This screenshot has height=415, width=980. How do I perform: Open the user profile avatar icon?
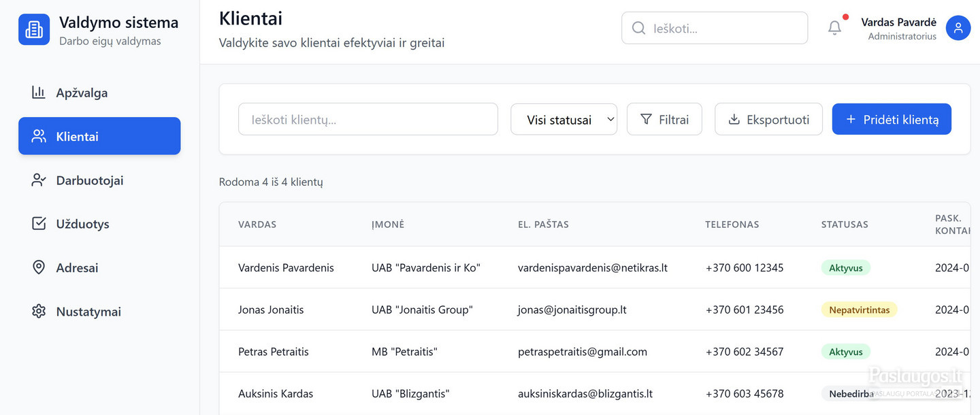pyautogui.click(x=958, y=28)
